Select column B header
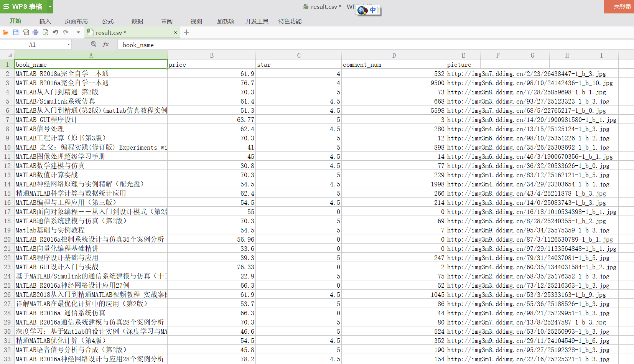 (x=212, y=55)
